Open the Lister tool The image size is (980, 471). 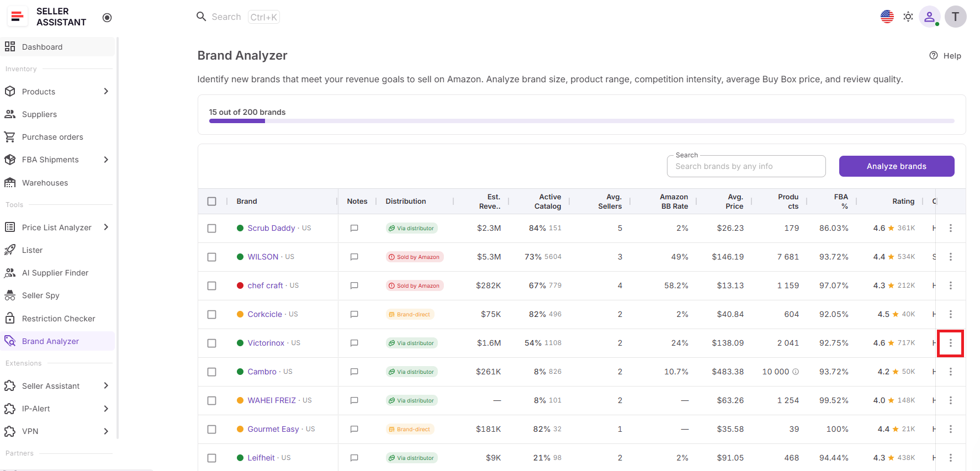pyautogui.click(x=57, y=250)
